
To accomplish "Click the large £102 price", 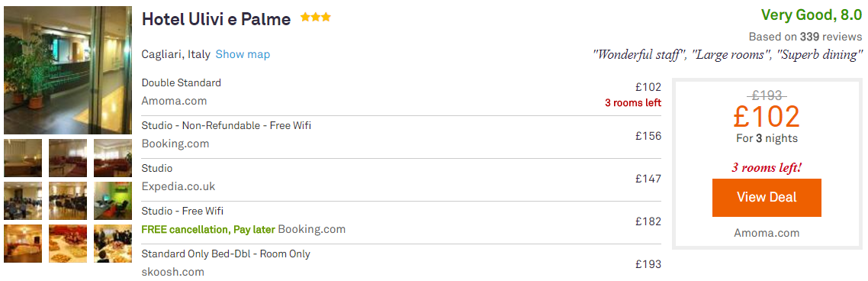I will pyautogui.click(x=767, y=117).
